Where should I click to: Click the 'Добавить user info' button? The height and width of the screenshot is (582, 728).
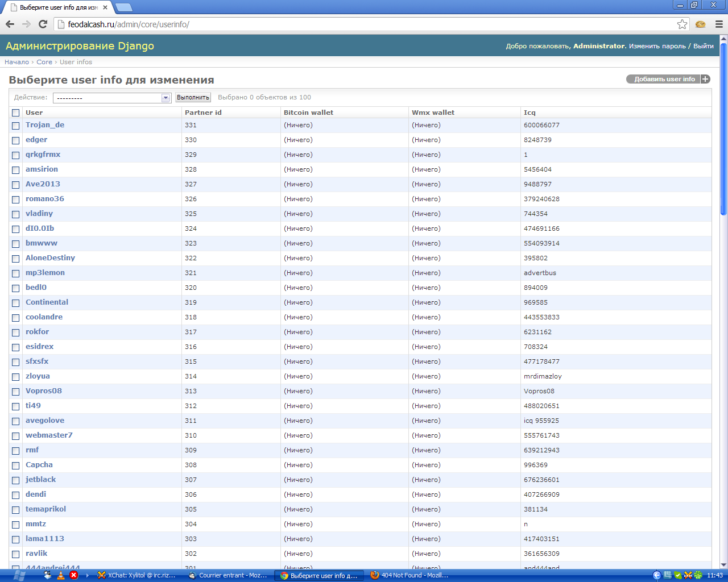[x=668, y=79]
